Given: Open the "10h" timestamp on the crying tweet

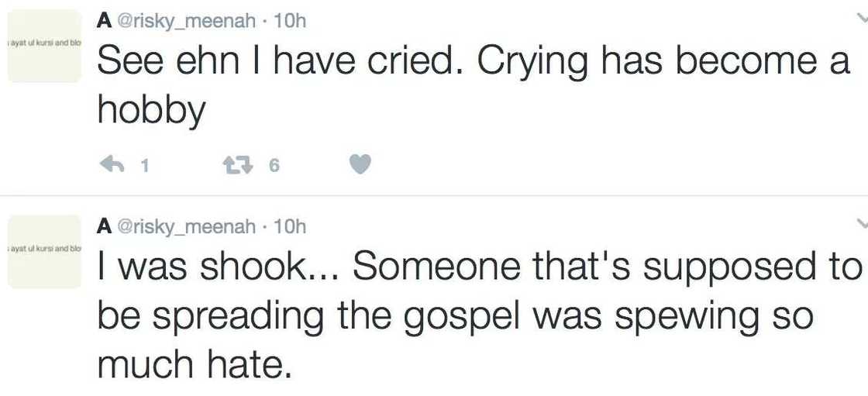Looking at the screenshot, I should (291, 21).
